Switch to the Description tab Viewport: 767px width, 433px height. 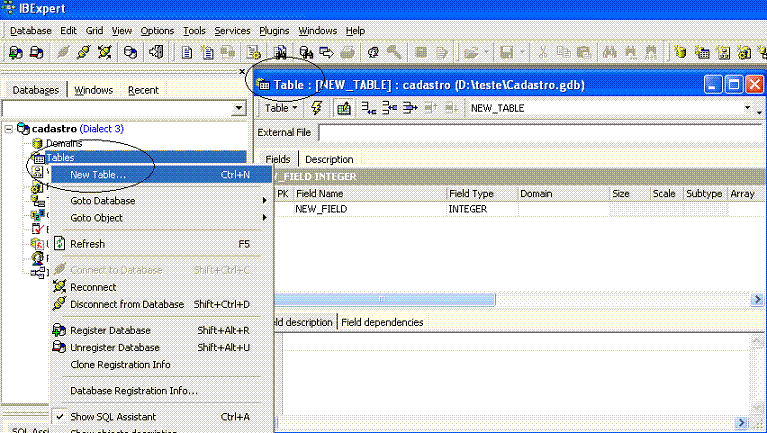[329, 160]
